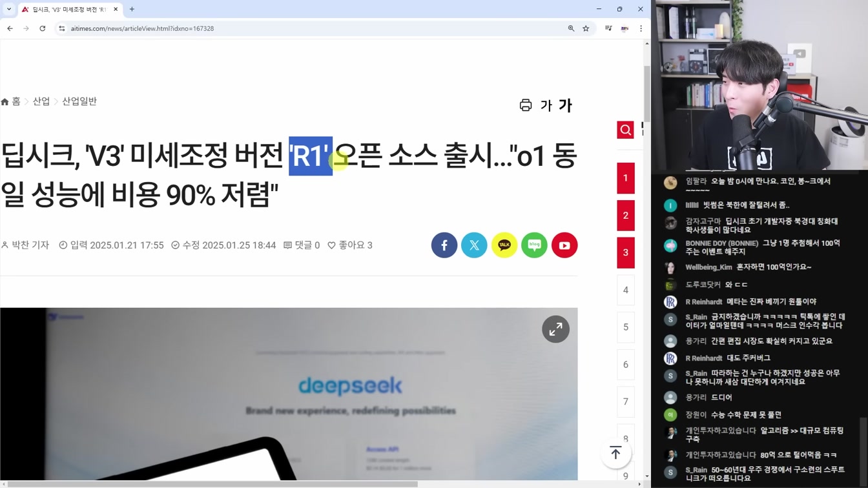Open ranked item number 4
Viewport: 868px width, 488px height.
pos(625,290)
